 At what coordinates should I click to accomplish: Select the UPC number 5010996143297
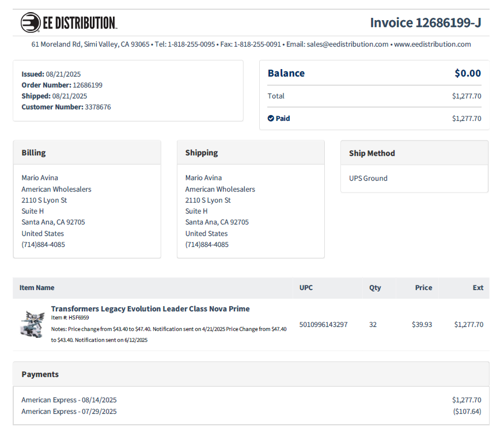(x=323, y=325)
